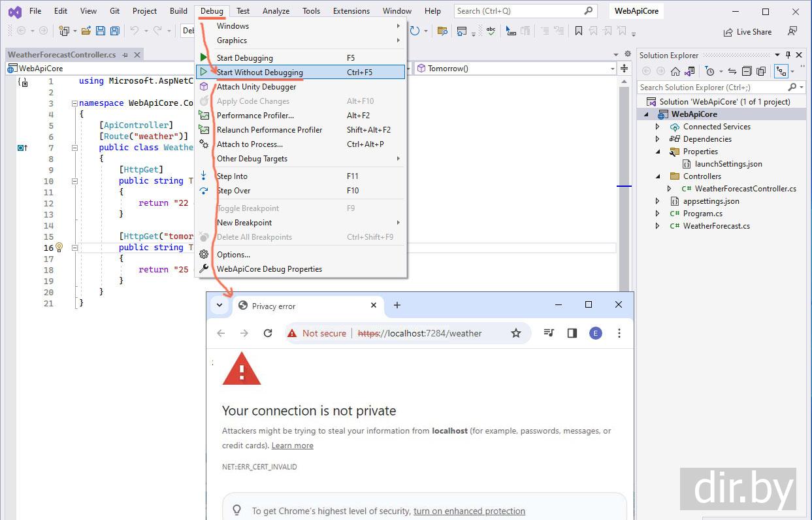This screenshot has width=812, height=520.
Task: Open the Tomorrow() member dropdown
Action: [x=612, y=69]
